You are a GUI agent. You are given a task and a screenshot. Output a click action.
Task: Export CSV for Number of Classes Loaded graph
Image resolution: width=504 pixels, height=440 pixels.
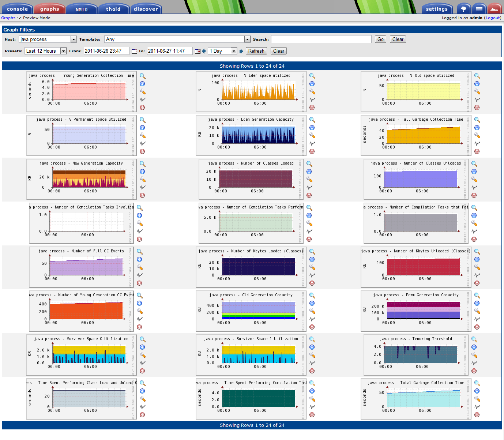(309, 172)
